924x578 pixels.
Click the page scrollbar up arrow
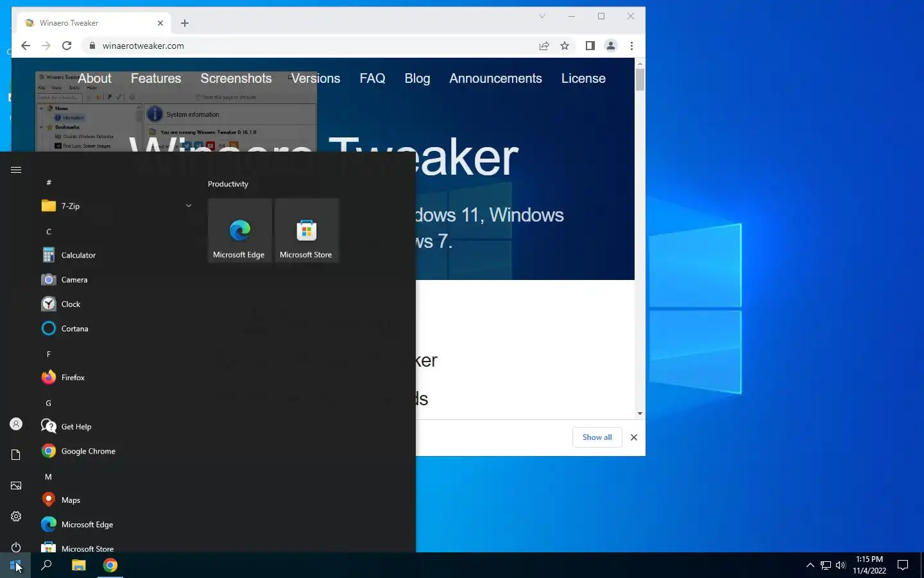(x=640, y=63)
